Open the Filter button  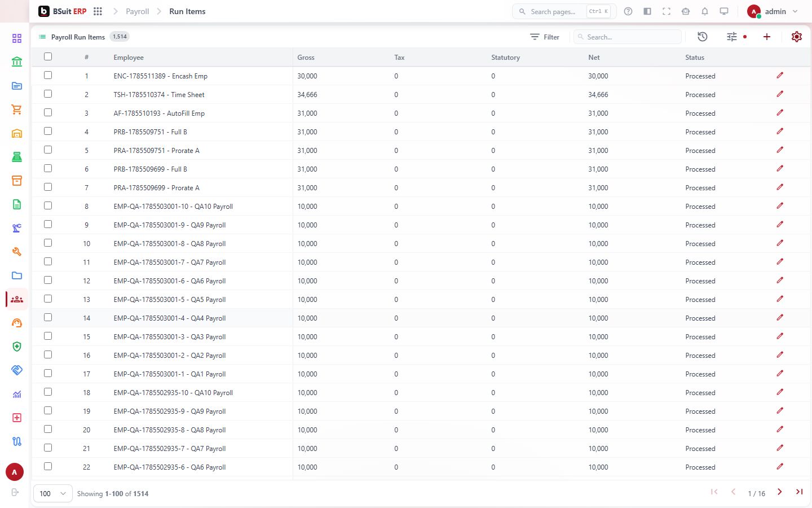545,37
